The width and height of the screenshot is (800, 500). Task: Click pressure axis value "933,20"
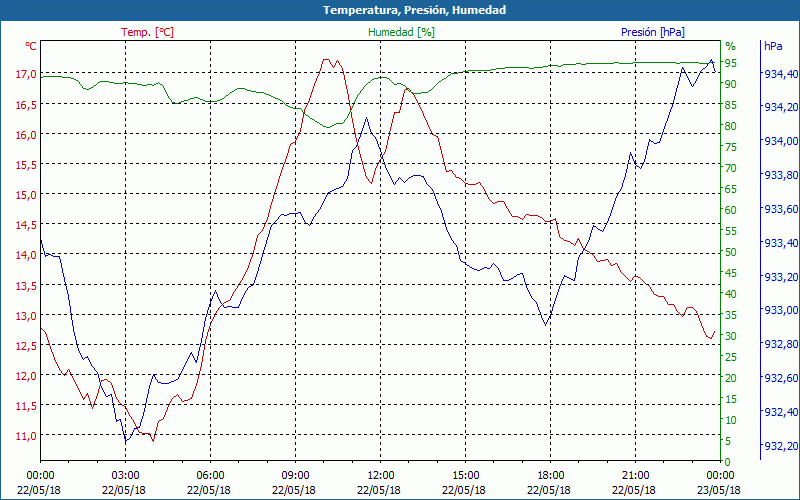point(780,277)
